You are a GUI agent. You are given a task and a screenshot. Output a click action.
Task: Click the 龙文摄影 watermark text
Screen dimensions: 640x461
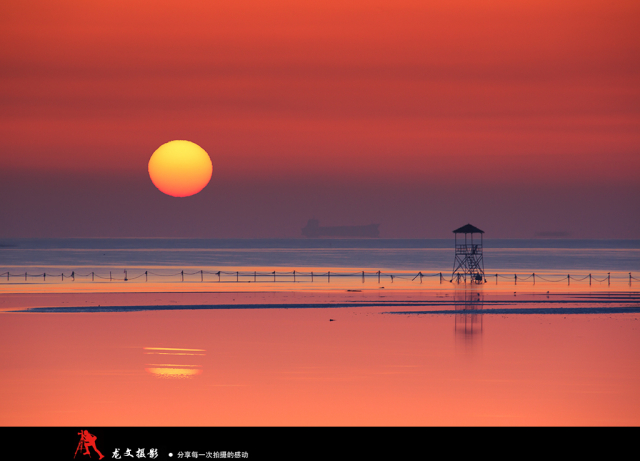coord(134,454)
